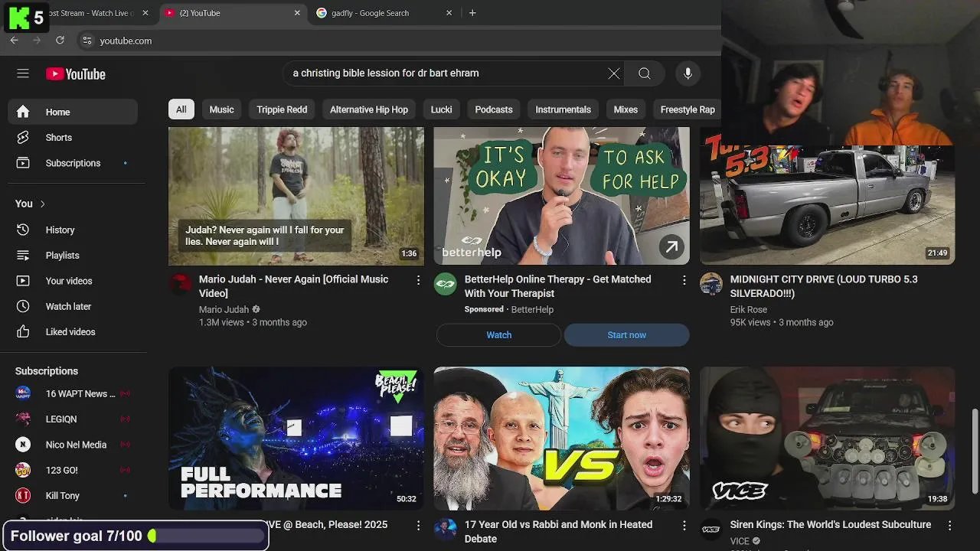This screenshot has height=551, width=980.
Task: Click the YouTube logo
Action: click(x=76, y=73)
